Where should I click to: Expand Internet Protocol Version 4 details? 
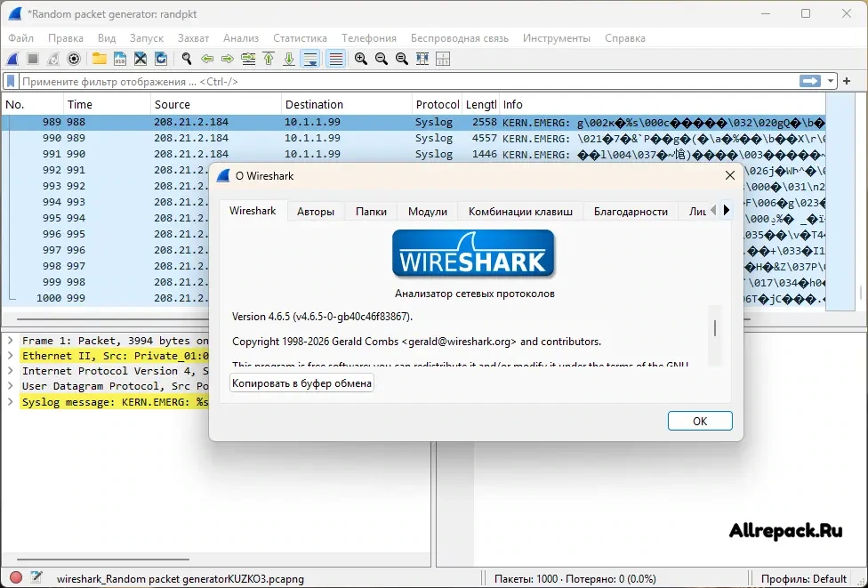[x=10, y=371]
